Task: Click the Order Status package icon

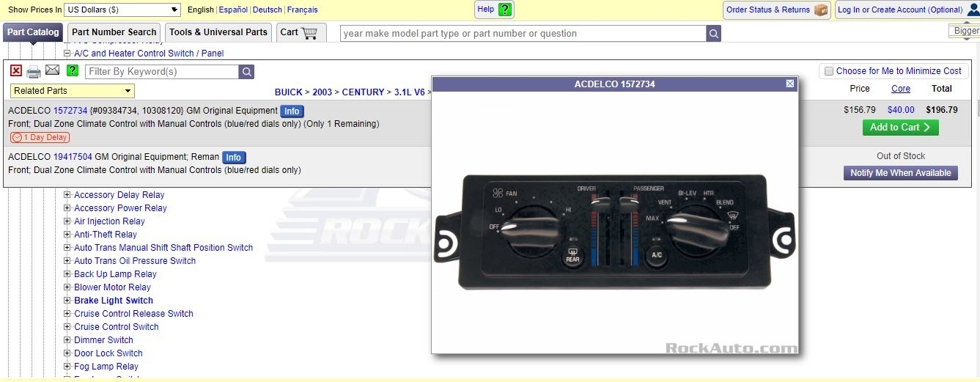Action: coord(820,10)
